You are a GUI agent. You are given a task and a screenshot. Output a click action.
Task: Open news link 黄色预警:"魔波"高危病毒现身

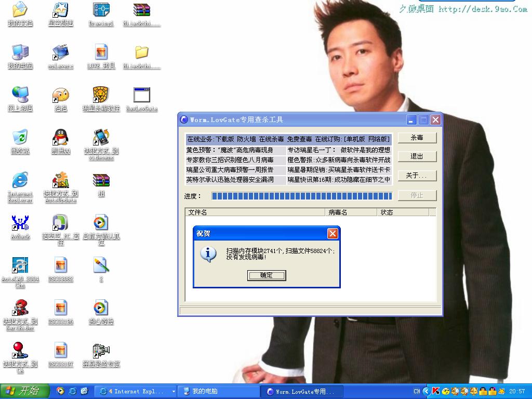[230, 150]
